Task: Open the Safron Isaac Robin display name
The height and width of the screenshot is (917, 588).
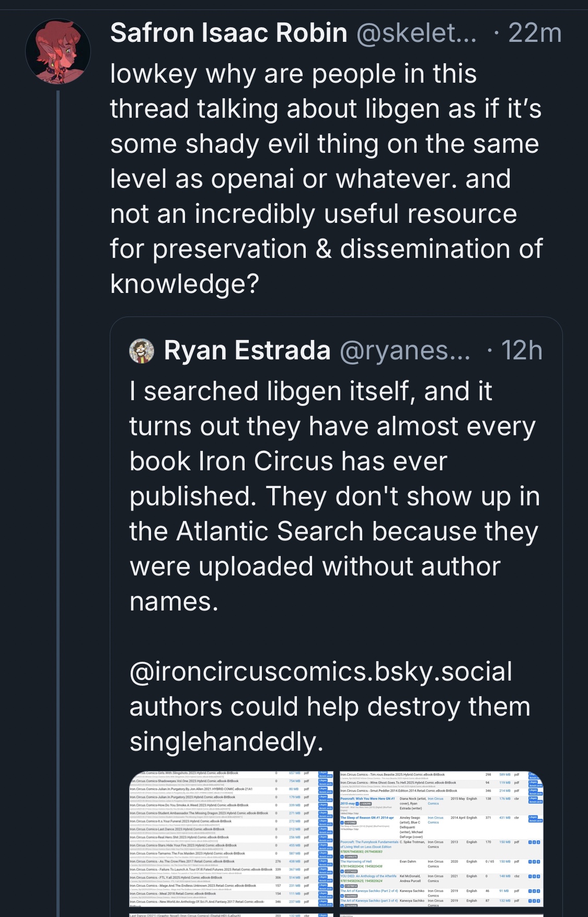Action: pos(228,33)
